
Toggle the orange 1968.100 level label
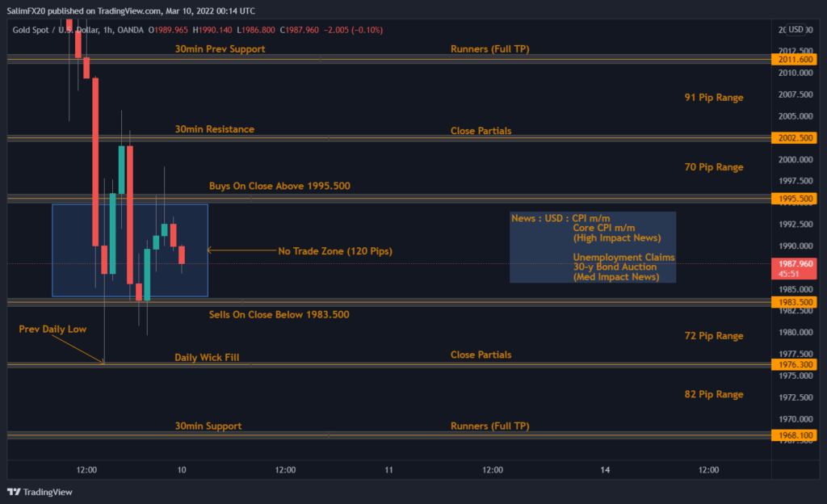click(795, 435)
